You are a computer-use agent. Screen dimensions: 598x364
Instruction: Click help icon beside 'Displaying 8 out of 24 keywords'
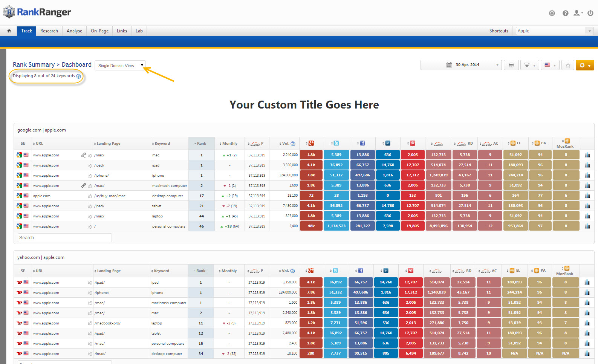pyautogui.click(x=78, y=76)
